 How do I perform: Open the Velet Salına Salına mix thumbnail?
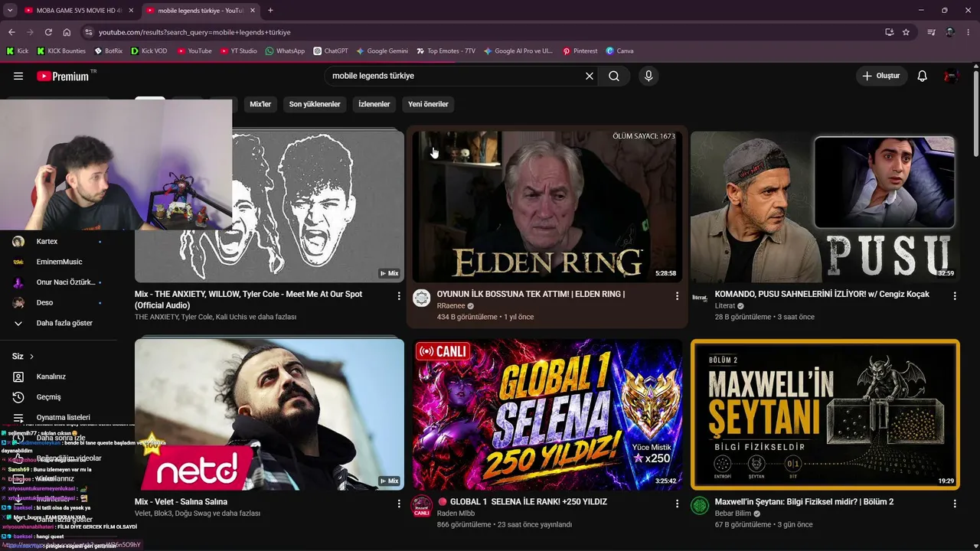coord(269,414)
